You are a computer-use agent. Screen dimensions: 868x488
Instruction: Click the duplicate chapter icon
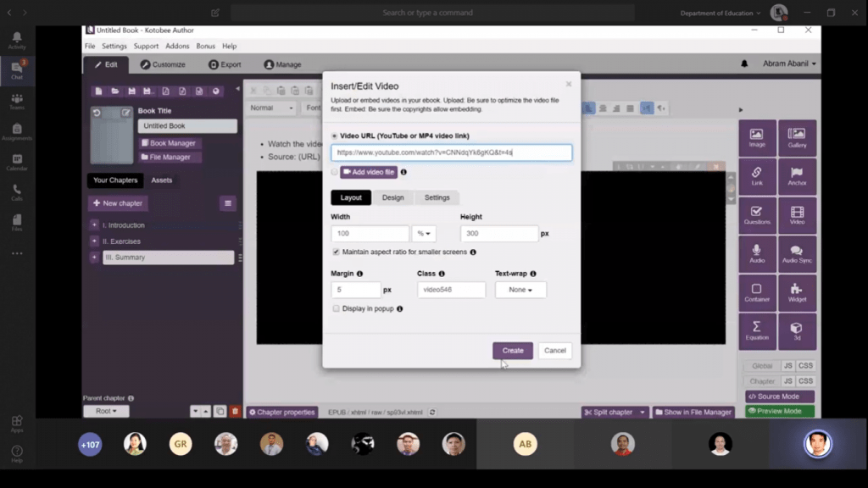[220, 411]
